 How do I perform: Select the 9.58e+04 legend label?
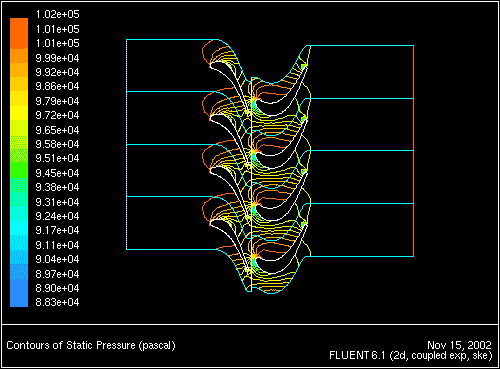point(57,144)
